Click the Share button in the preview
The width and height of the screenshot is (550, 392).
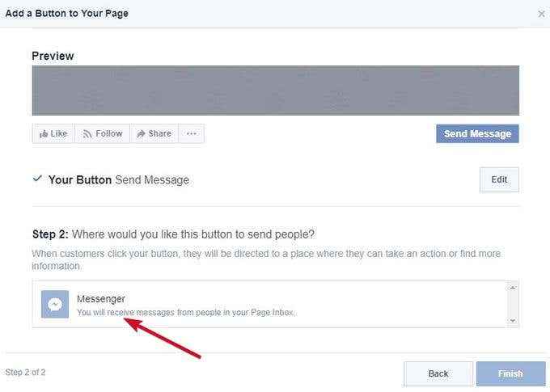pyautogui.click(x=154, y=133)
